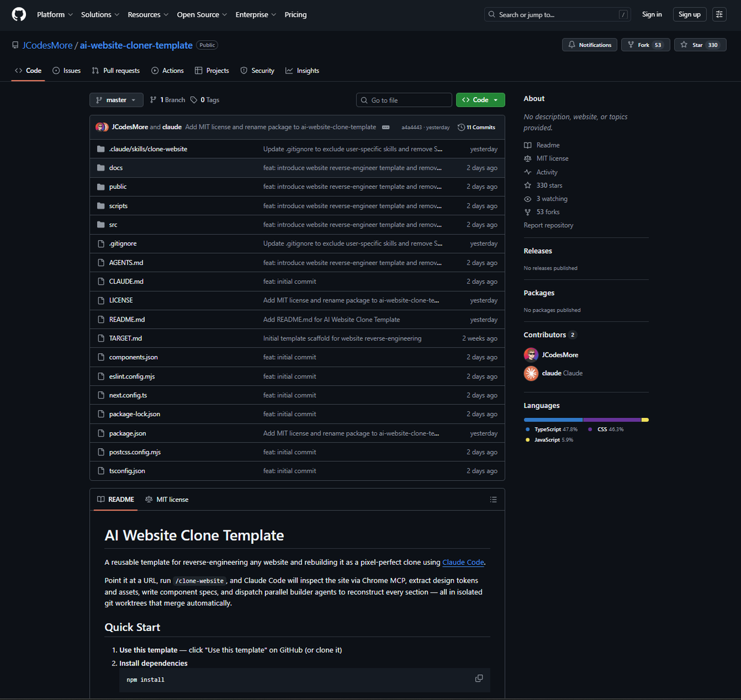
Task: Open the AGENTS.md file
Action: click(126, 262)
